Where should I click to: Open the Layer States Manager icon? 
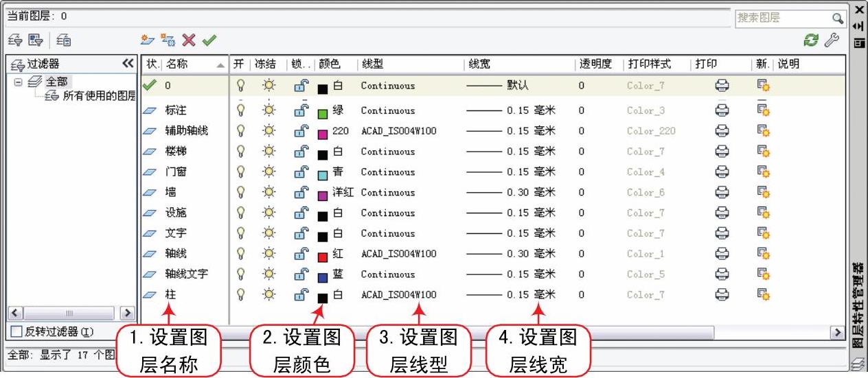[64, 40]
